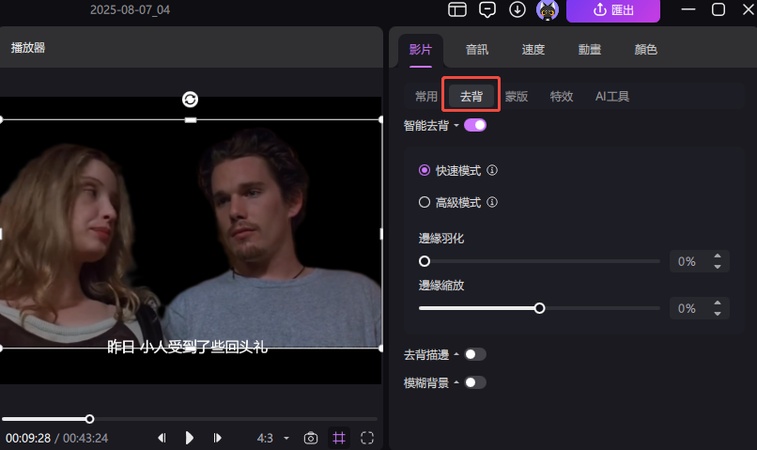Click the 邊緣縮放 percentage field
This screenshot has height=450, width=757.
(x=687, y=309)
